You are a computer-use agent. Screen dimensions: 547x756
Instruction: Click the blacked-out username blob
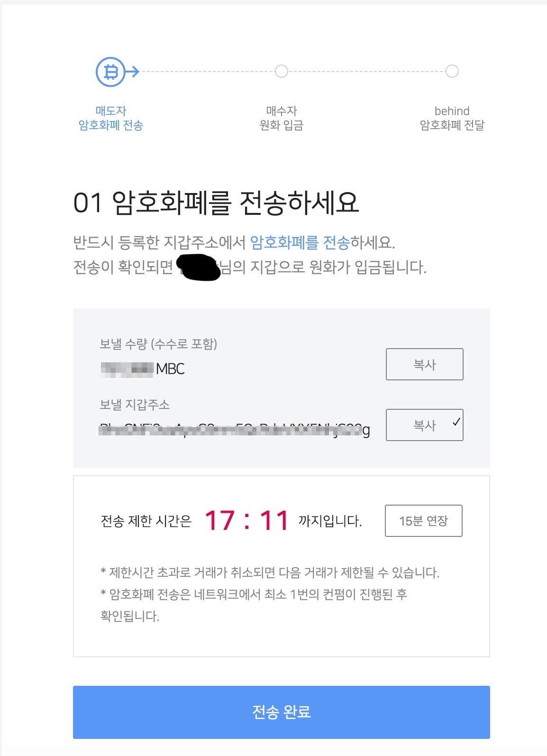click(199, 267)
